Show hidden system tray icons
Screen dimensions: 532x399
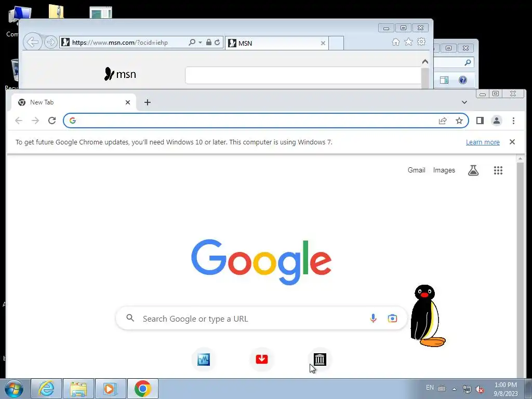454,389
